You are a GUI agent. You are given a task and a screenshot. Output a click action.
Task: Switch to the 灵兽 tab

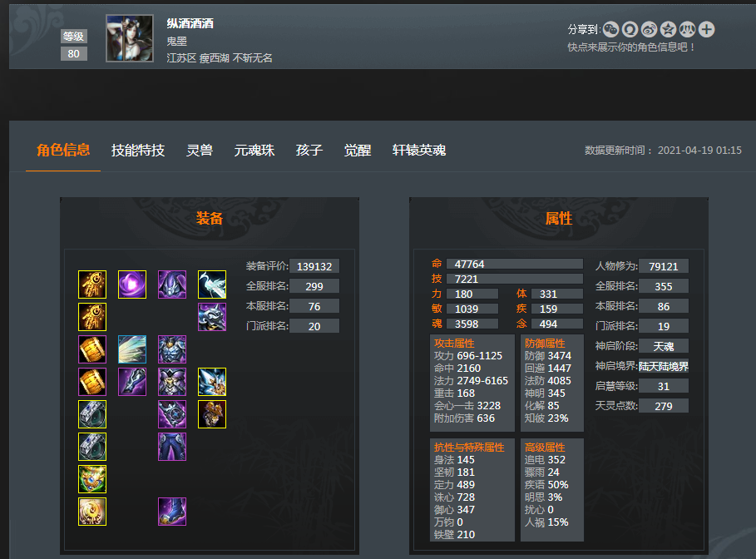(x=200, y=151)
